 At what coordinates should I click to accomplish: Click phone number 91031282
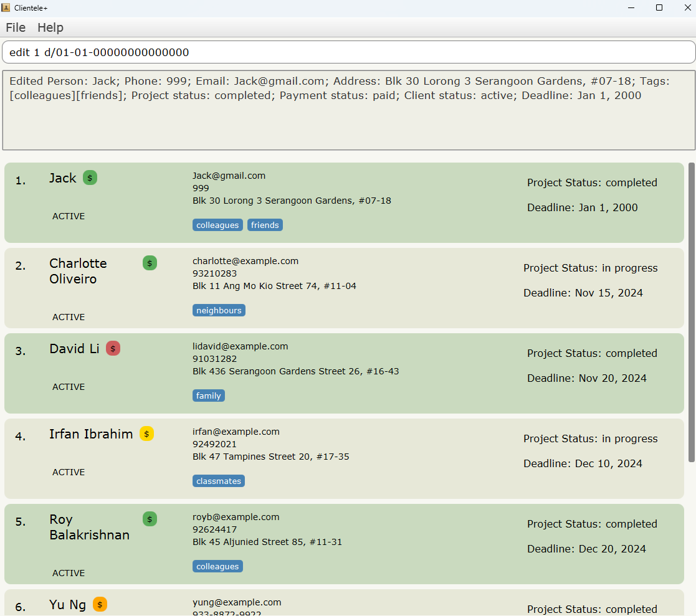tap(215, 359)
